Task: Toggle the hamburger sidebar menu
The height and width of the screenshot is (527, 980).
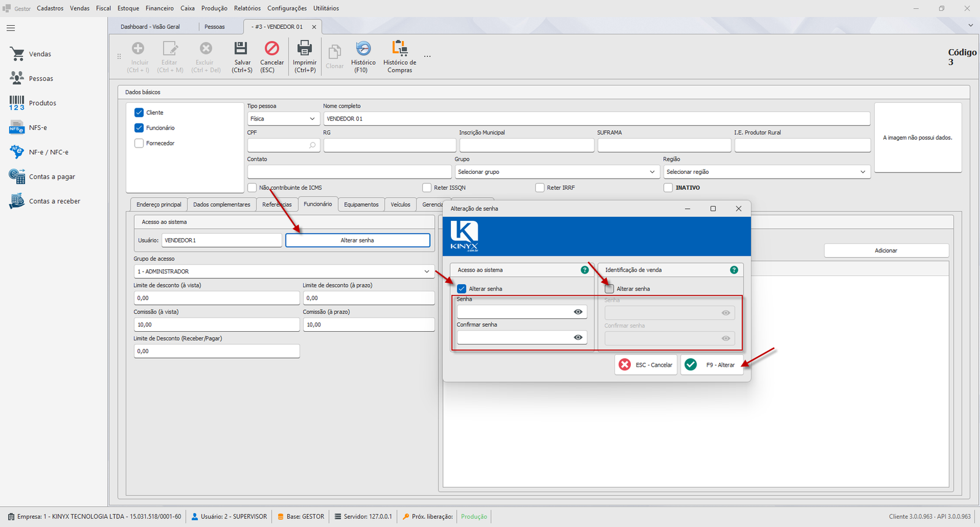Action: coord(10,28)
